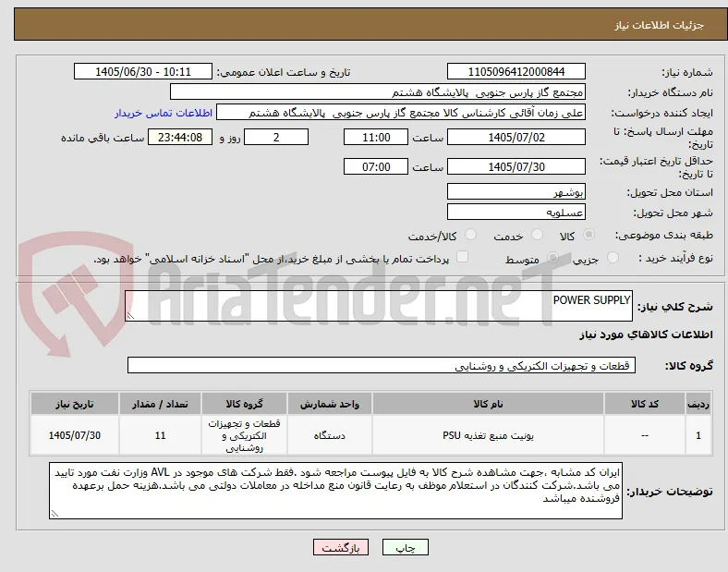
Task: Click the request creator name field
Action: pyautogui.click(x=401, y=113)
